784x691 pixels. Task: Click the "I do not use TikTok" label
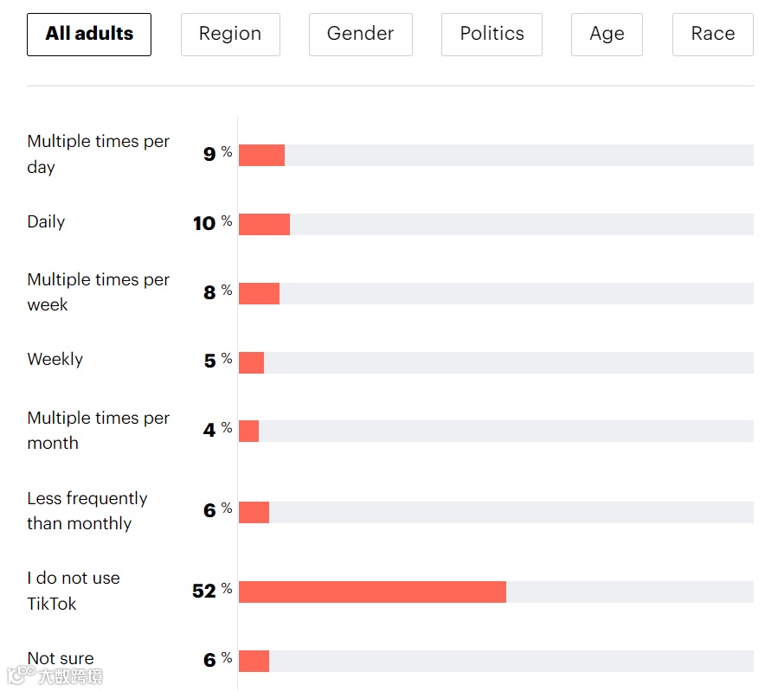click(x=74, y=591)
